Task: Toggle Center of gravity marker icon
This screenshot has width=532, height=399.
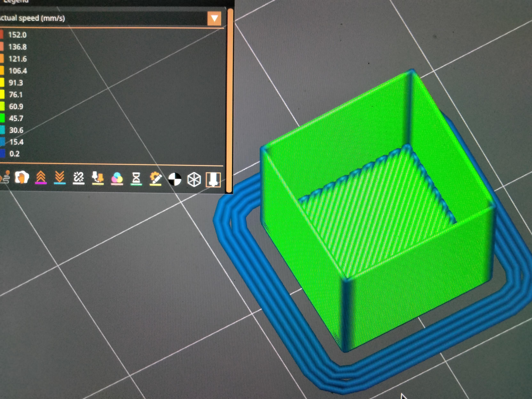Action: click(175, 179)
